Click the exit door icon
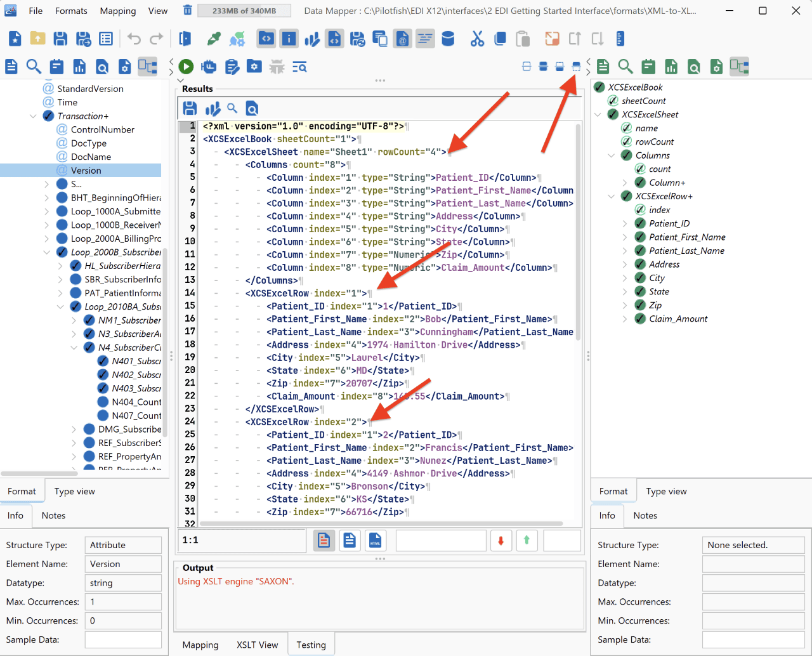The height and width of the screenshot is (656, 812). click(x=185, y=39)
